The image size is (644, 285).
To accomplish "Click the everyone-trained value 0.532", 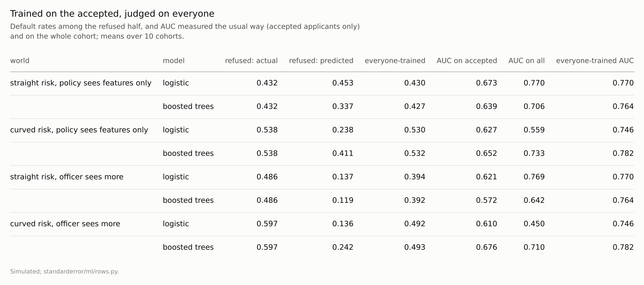I will click(x=415, y=153).
